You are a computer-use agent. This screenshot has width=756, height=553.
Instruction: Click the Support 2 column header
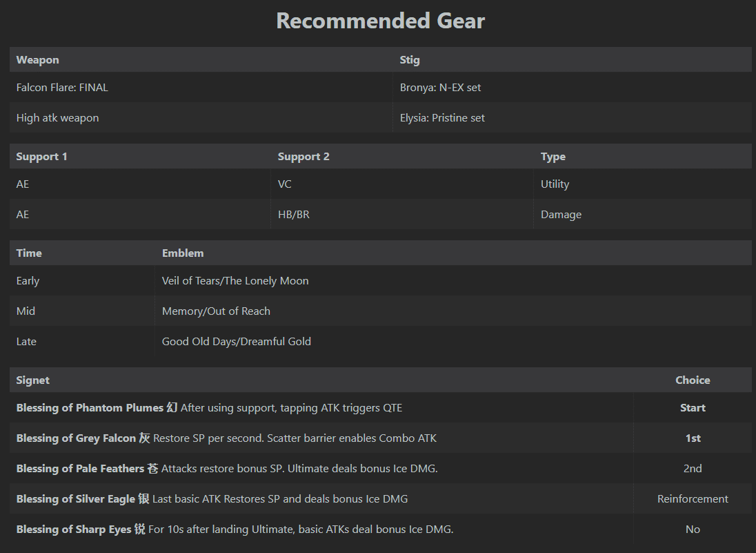click(304, 157)
